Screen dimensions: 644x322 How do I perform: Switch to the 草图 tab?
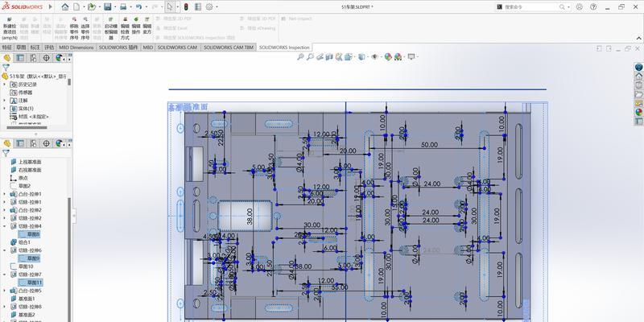[x=21, y=47]
